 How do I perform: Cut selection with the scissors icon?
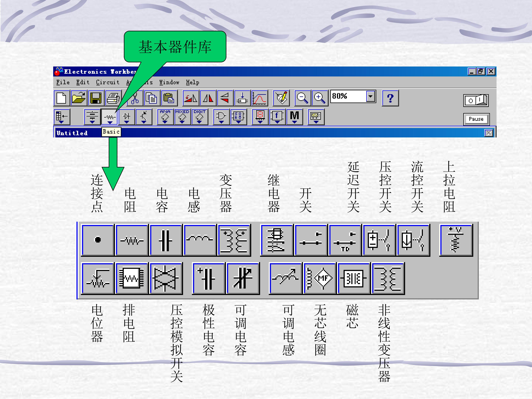135,98
